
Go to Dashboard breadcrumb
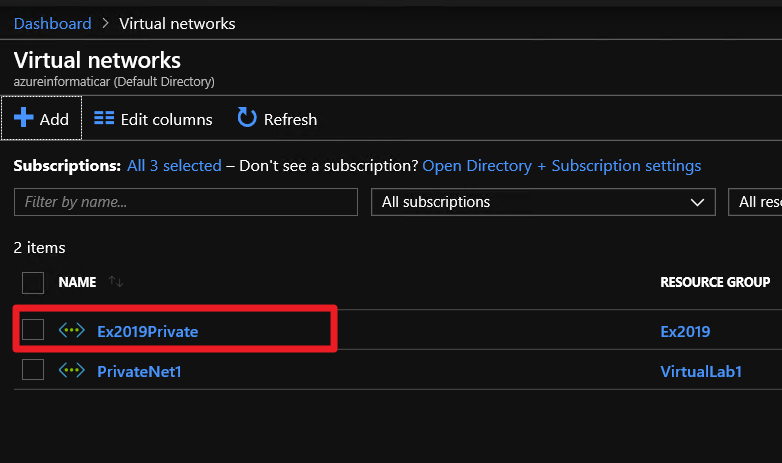point(52,23)
